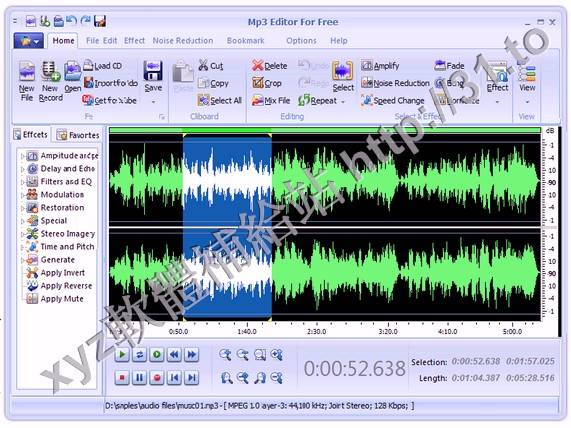Open the application orb menu
Viewport: 571px width, 428px height.
coord(28,40)
